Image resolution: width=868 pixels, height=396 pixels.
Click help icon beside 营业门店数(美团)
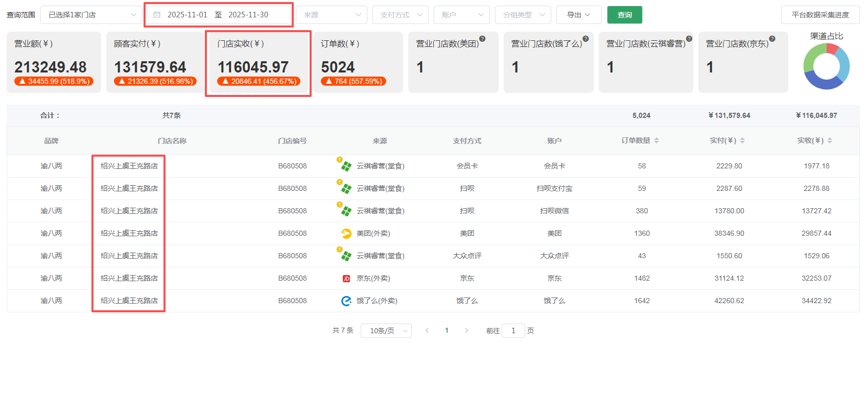[x=482, y=39]
